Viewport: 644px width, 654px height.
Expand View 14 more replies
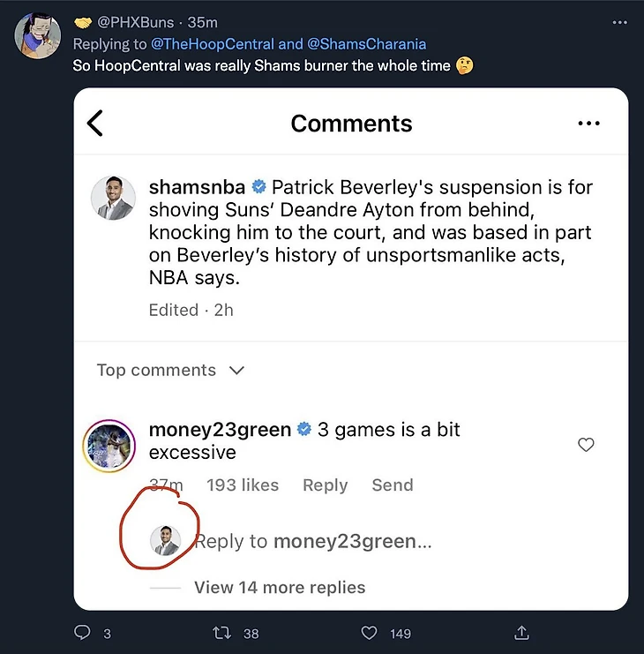(x=279, y=587)
